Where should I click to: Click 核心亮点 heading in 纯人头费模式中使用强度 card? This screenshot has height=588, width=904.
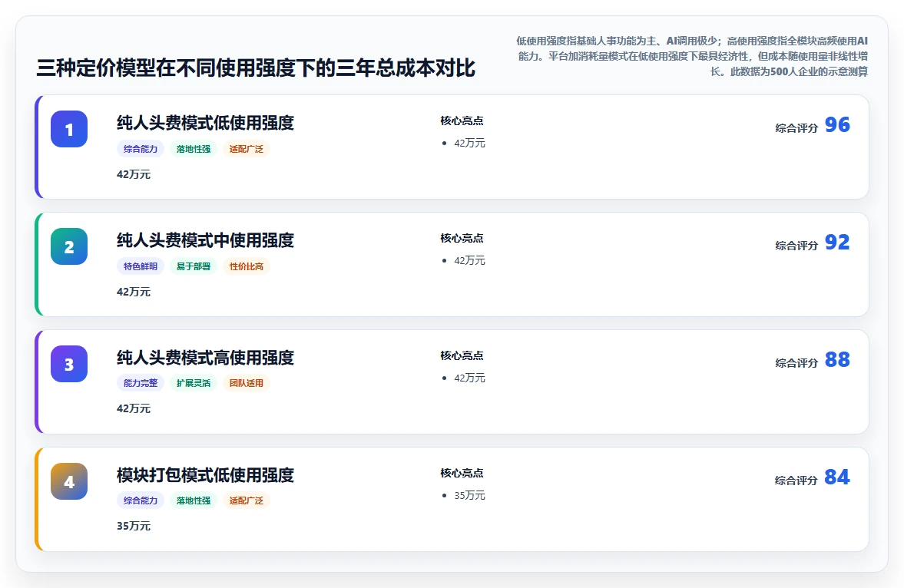[x=462, y=238]
